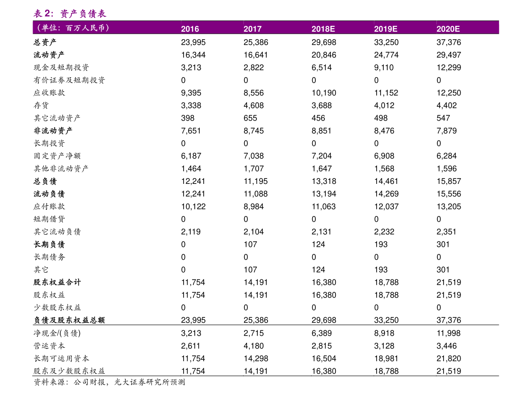Select the 负债及股东权益总额 row label
Image resolution: width=532 pixels, height=395 pixels.
tap(69, 320)
